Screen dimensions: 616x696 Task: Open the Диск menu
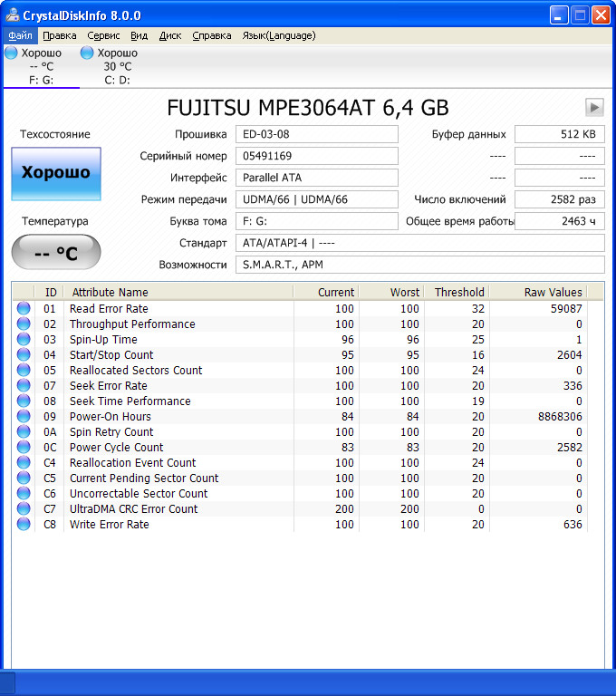pyautogui.click(x=170, y=35)
